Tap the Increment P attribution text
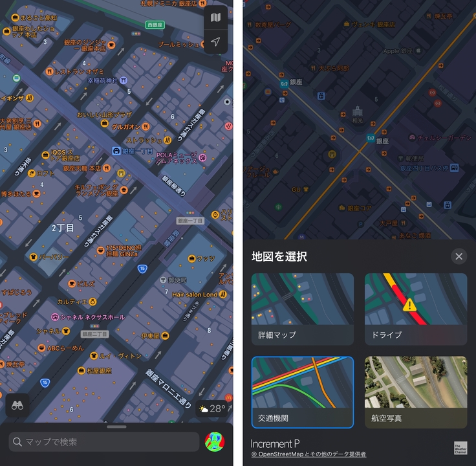Screen dimensions: 476x466 click(x=275, y=444)
